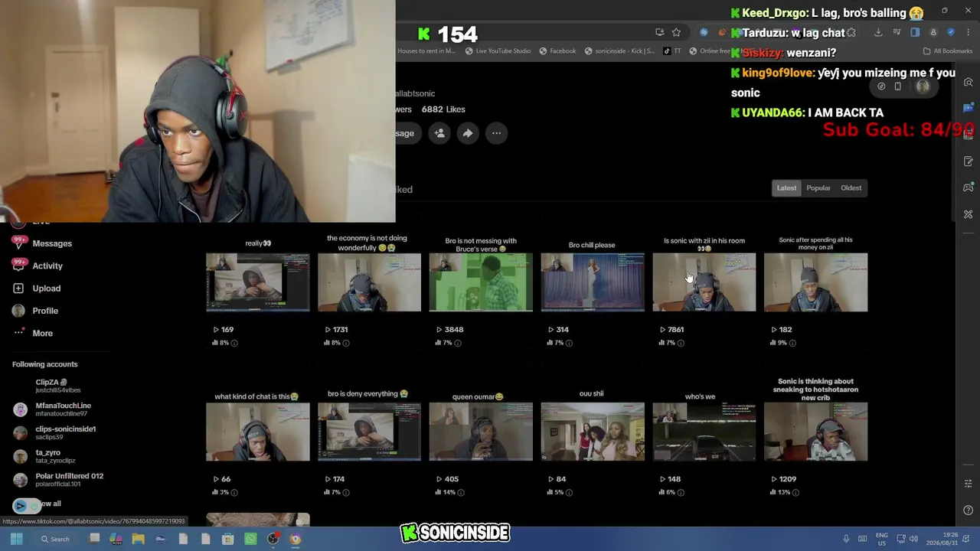Open the Windows Start menu
The width and height of the screenshot is (980, 551).
pyautogui.click(x=16, y=539)
